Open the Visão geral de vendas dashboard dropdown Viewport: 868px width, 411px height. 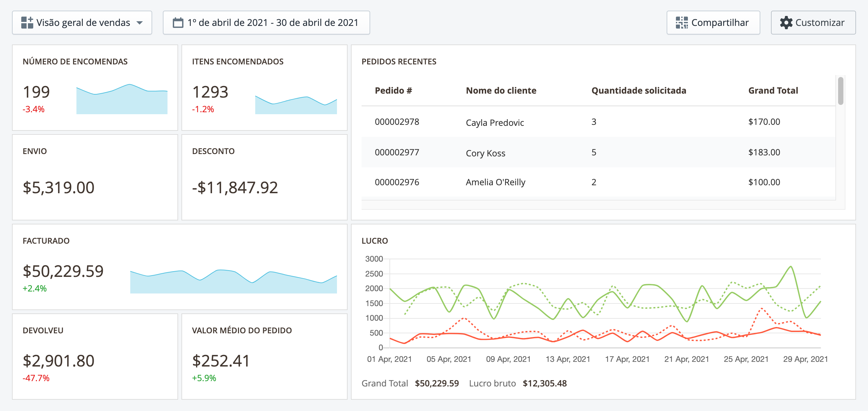82,23
